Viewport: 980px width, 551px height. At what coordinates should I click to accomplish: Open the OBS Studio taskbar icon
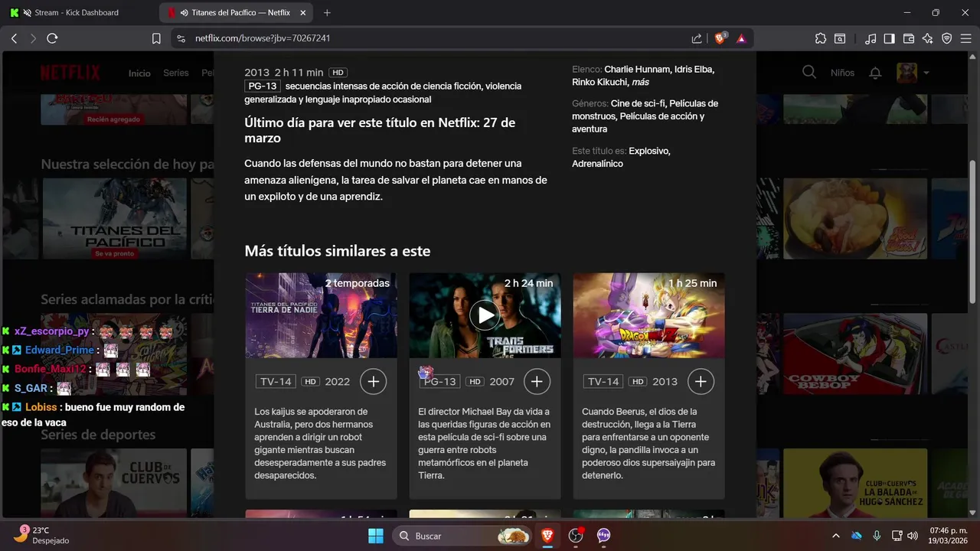click(x=576, y=536)
